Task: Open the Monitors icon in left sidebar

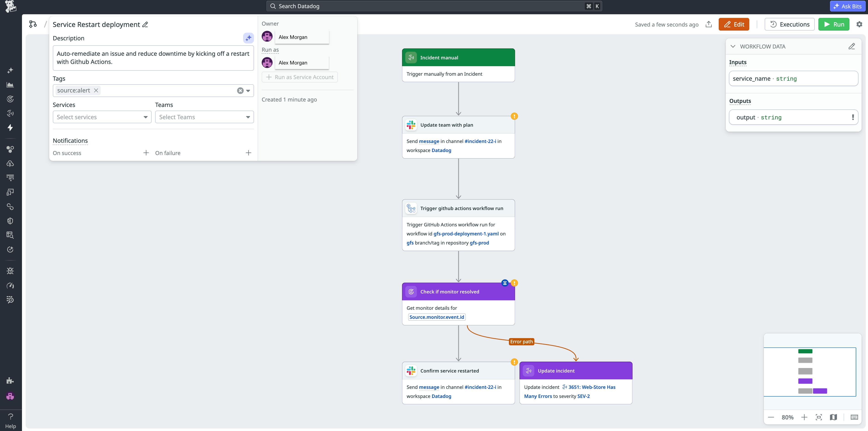Action: (10, 99)
